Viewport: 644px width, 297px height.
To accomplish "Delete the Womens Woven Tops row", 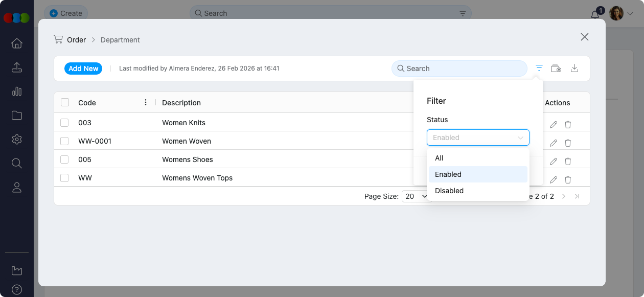I will [x=568, y=179].
